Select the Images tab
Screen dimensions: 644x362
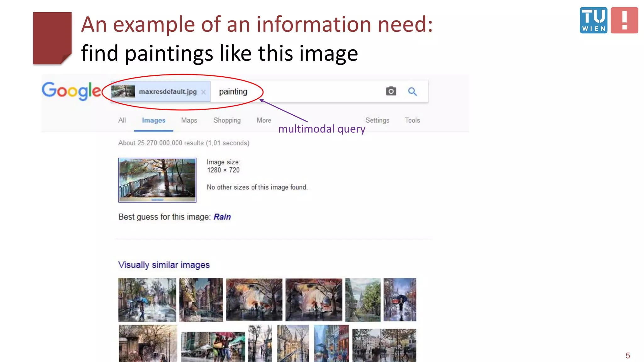[x=153, y=120]
